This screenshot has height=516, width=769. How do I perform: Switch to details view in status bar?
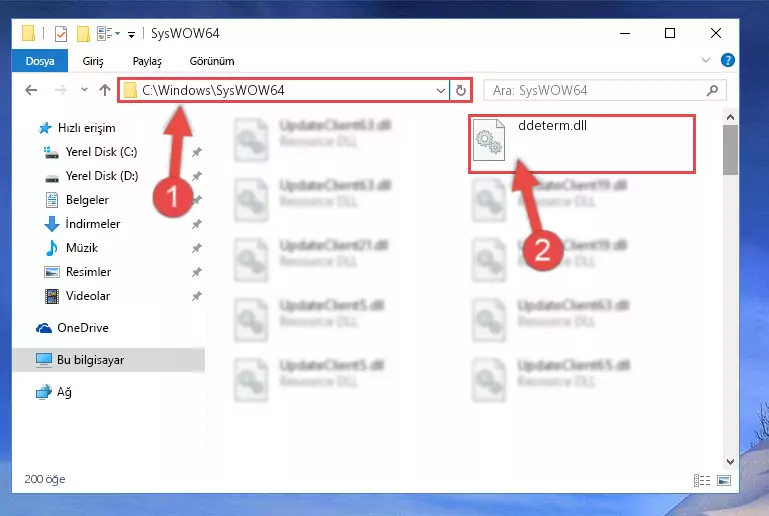click(x=702, y=481)
